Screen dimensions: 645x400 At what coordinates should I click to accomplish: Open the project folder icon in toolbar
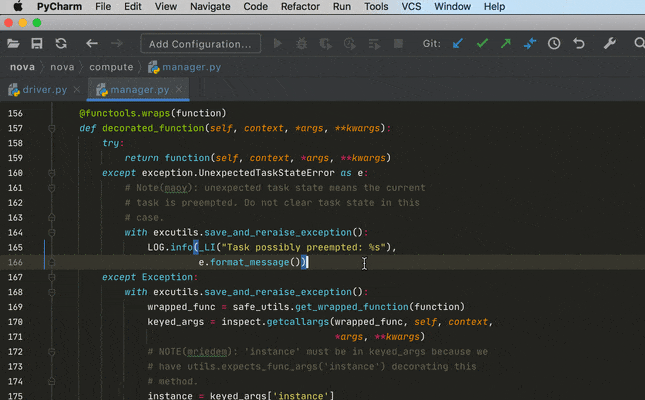pyautogui.click(x=13, y=44)
